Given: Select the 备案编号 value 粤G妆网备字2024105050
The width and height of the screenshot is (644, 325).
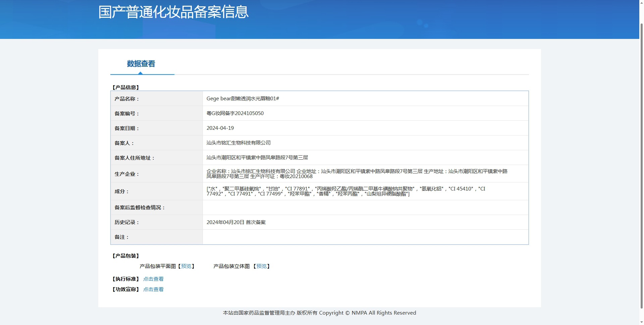Looking at the screenshot, I should coord(235,113).
